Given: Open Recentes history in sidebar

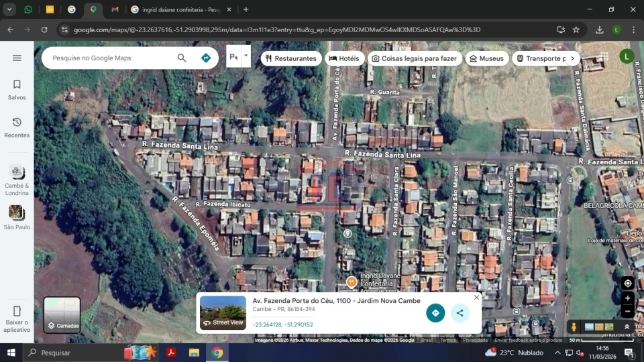Looking at the screenshot, I should [17, 127].
